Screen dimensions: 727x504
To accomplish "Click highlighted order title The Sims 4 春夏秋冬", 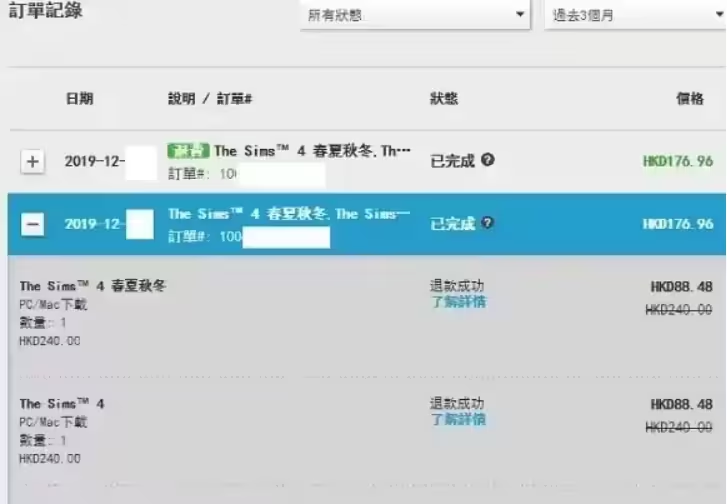I will [x=289, y=214].
